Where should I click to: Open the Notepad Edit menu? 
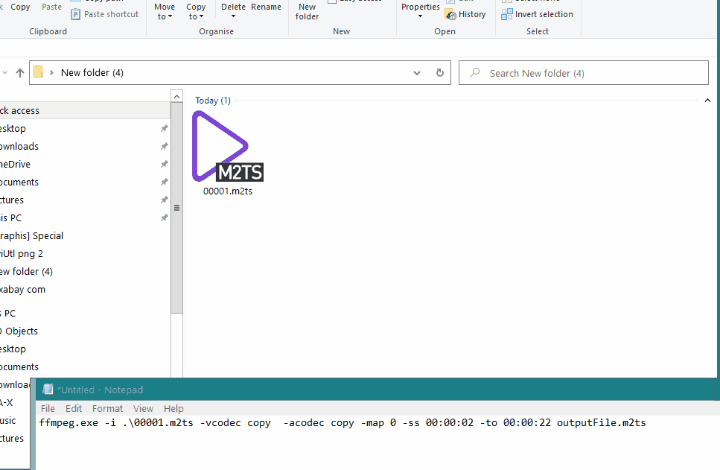[73, 408]
